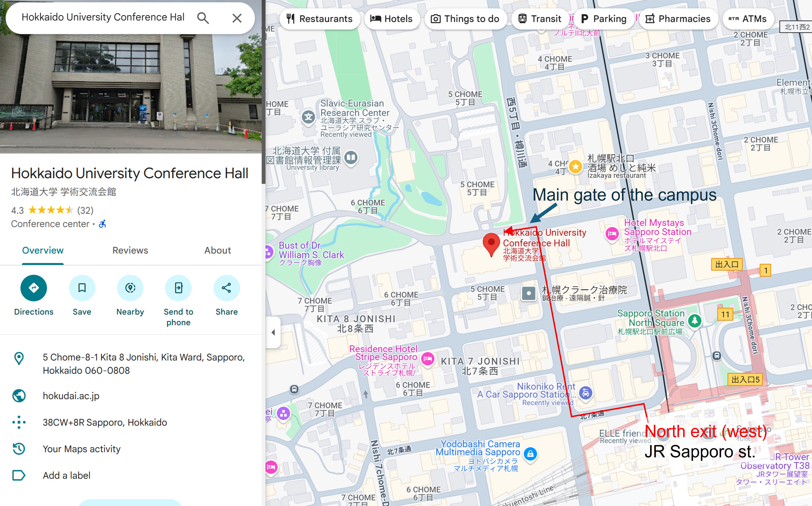This screenshot has height=506, width=812.
Task: Click the 4.3 star rating reviews count
Action: coord(85,210)
